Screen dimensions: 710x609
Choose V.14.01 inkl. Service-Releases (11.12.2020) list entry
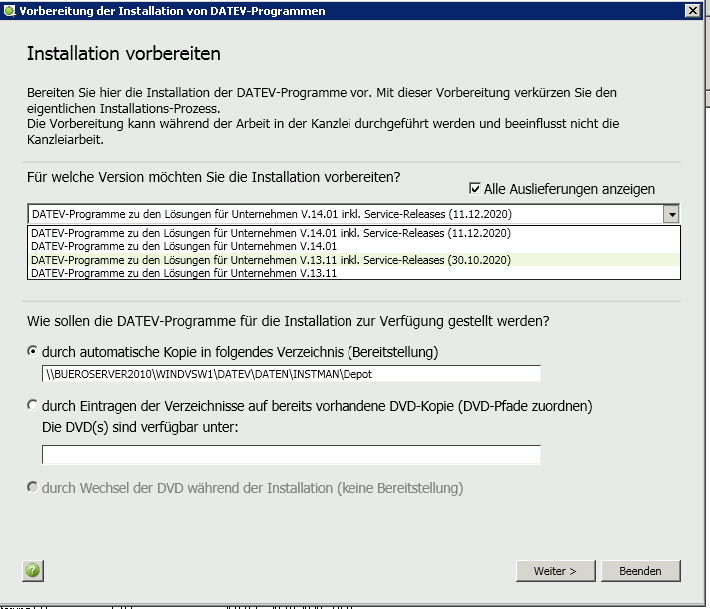(x=354, y=233)
